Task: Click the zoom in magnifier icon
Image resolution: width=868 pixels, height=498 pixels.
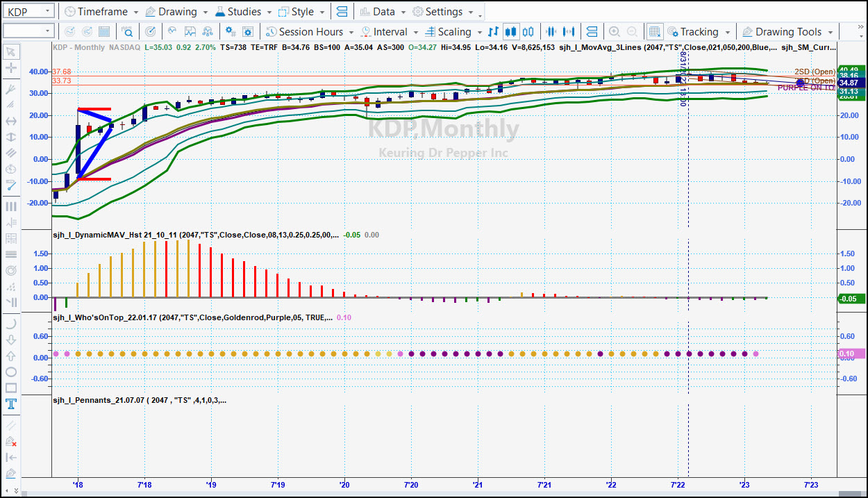Action: 615,31
